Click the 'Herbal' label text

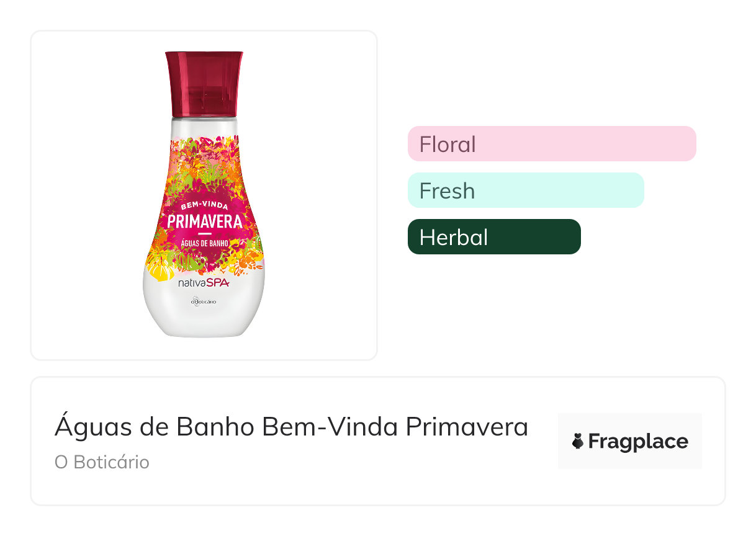454,237
